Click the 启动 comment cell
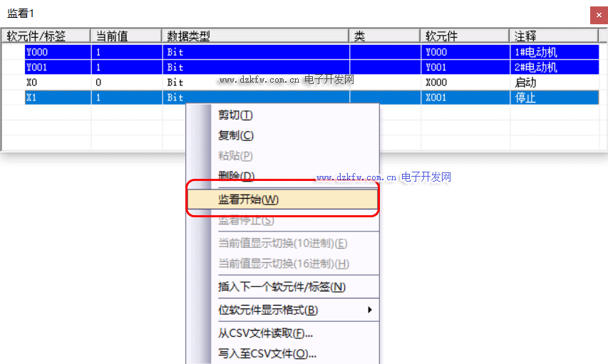 tap(553, 82)
